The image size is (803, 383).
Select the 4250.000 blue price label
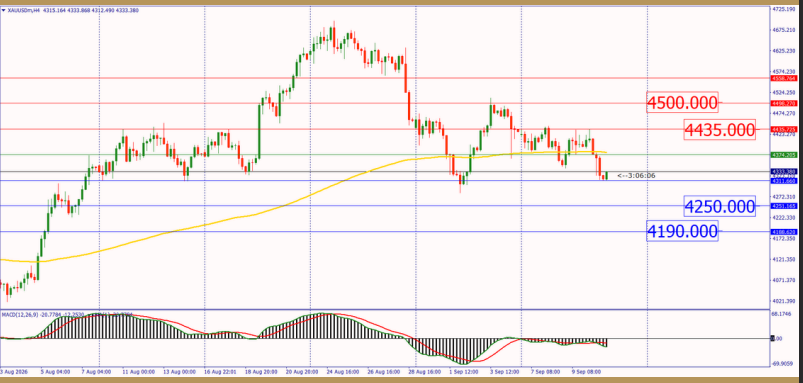720,206
